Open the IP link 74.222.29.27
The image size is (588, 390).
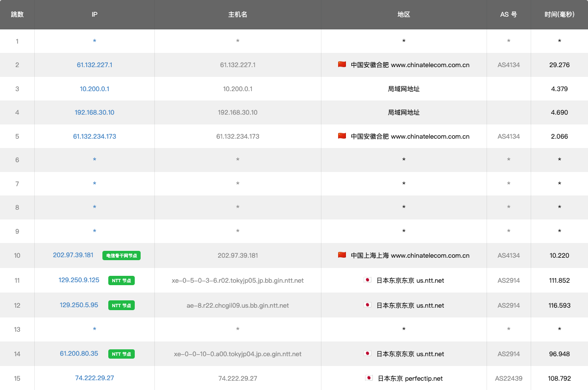pos(95,378)
